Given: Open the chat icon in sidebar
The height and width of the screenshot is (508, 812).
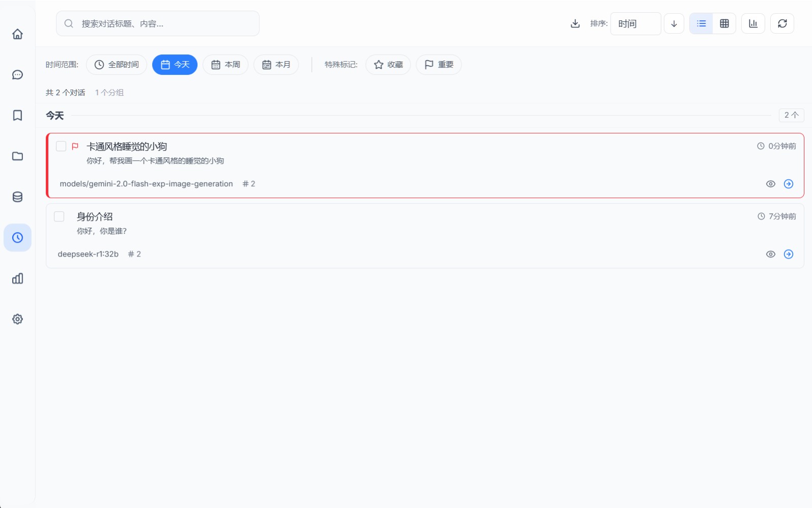Looking at the screenshot, I should point(17,75).
